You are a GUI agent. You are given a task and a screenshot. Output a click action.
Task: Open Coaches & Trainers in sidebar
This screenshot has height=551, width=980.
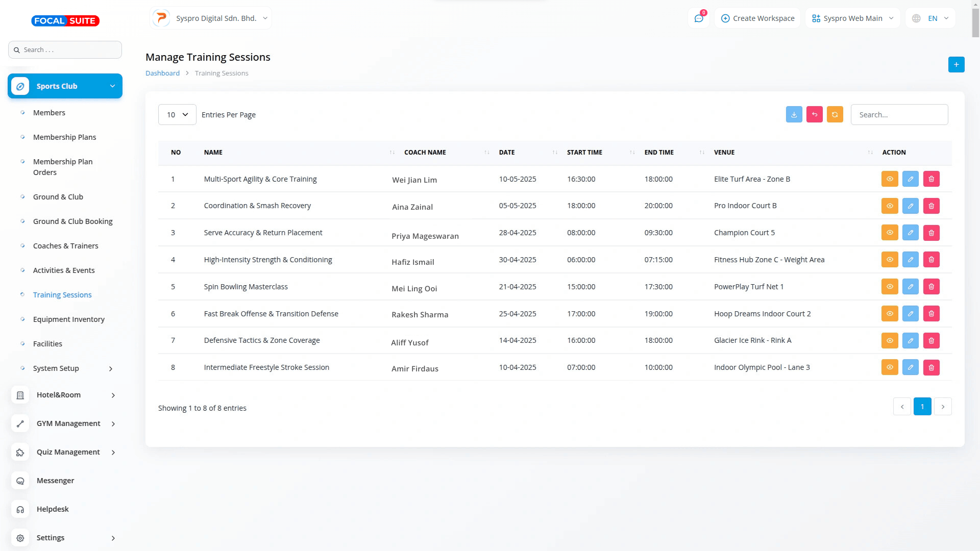pos(65,246)
